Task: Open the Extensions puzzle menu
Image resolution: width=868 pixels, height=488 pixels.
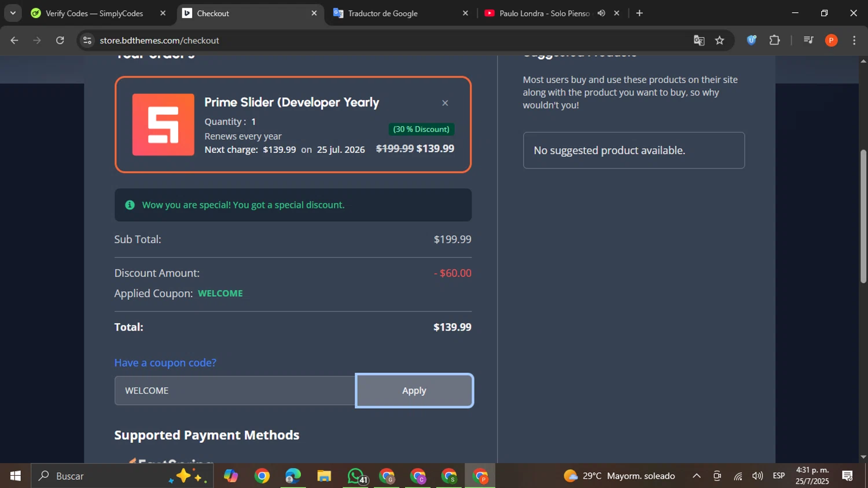Action: (775, 41)
